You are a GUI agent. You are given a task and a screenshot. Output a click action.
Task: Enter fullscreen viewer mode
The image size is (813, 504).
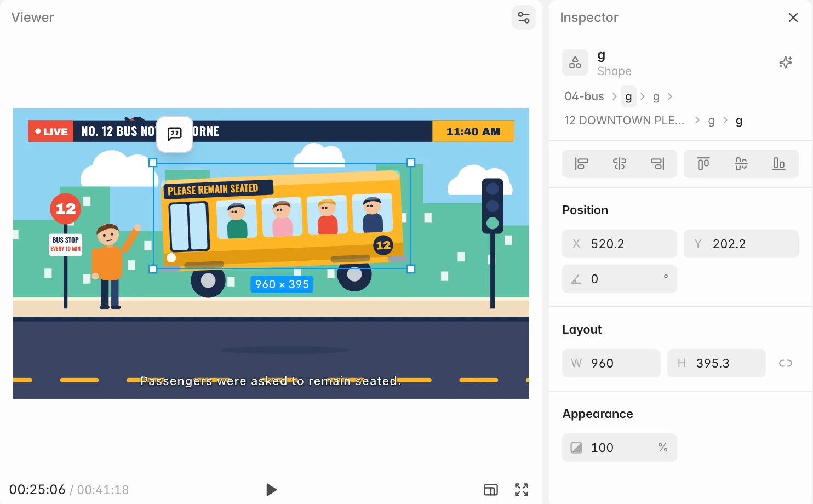tap(522, 490)
